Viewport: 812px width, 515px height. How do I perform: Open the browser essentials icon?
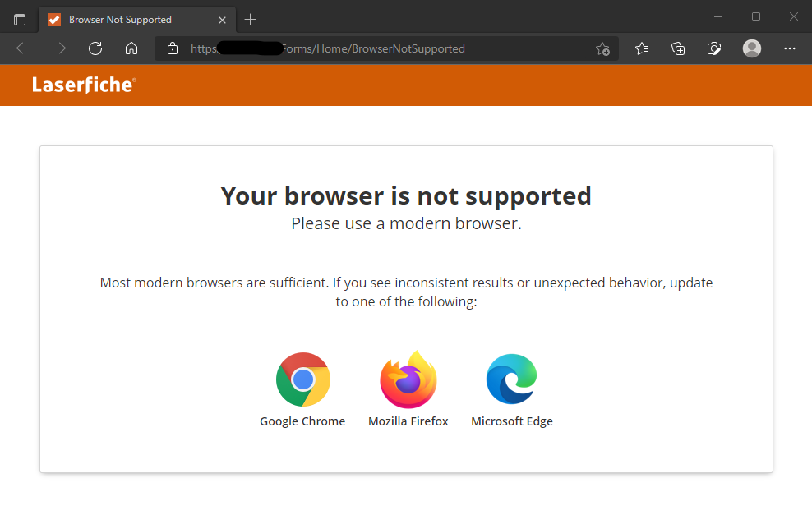(714, 48)
